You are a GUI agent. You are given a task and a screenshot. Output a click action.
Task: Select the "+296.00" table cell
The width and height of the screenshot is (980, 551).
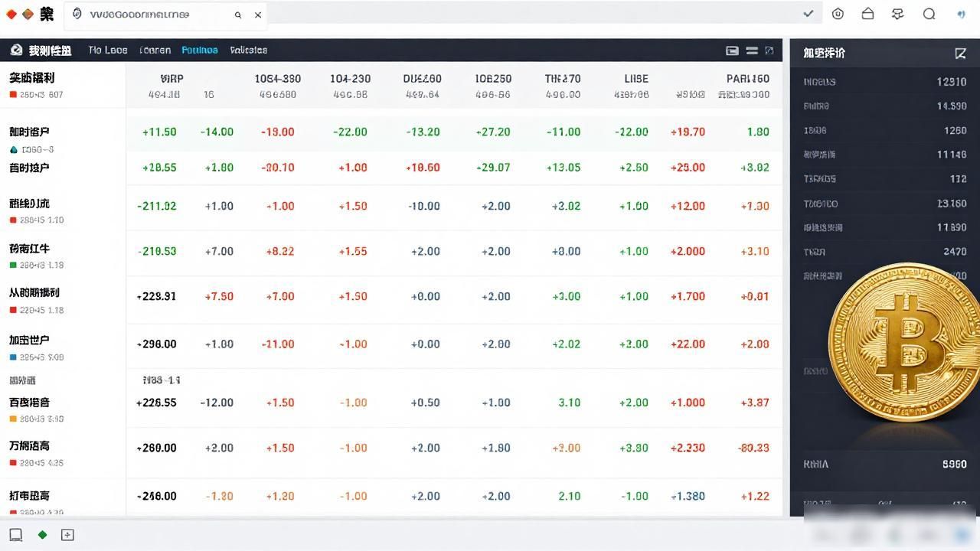[x=156, y=344]
